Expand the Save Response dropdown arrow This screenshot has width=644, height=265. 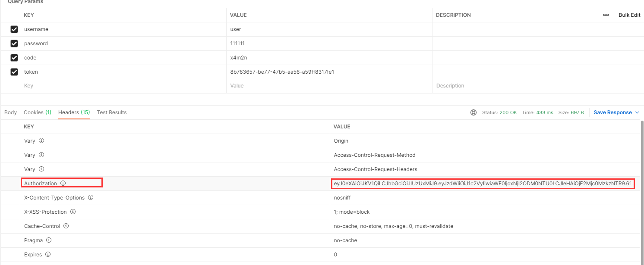(x=637, y=112)
